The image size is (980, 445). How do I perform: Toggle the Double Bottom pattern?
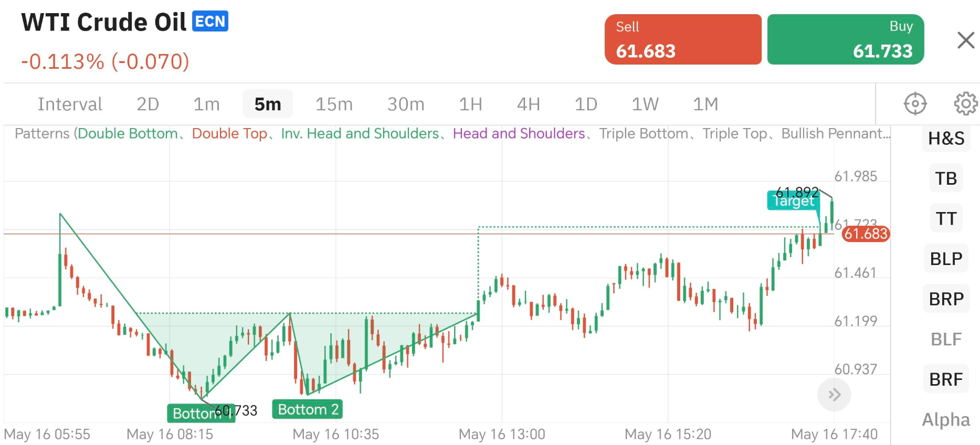tap(128, 133)
